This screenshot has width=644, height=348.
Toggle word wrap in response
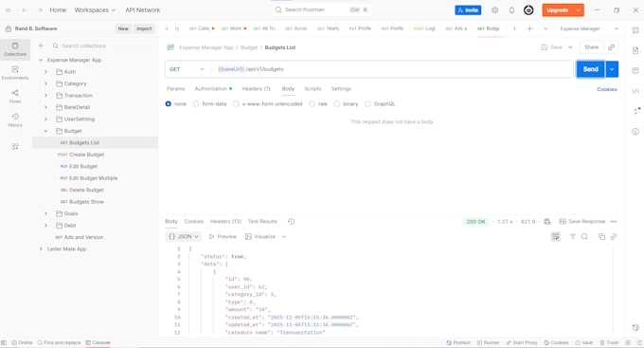point(556,236)
